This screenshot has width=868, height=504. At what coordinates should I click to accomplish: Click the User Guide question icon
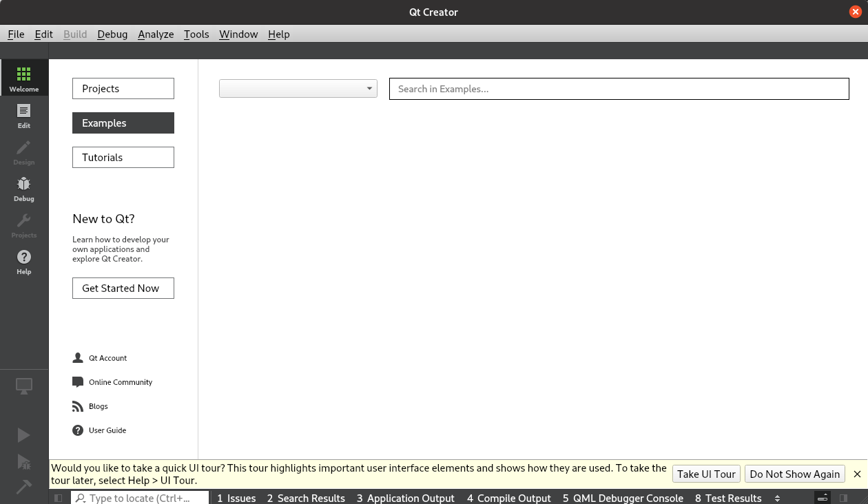(78, 430)
